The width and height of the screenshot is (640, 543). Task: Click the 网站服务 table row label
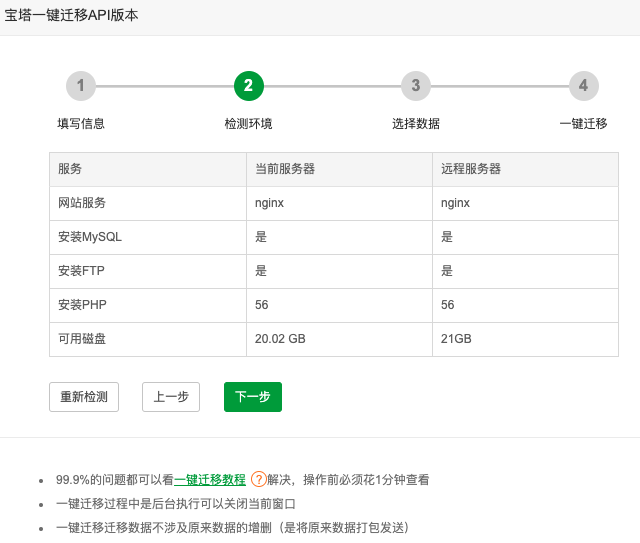tap(82, 203)
